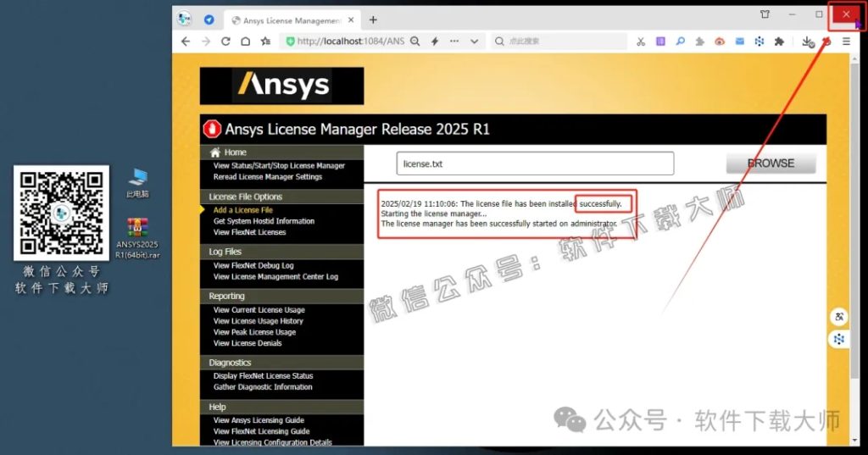
Task: Click the license.txt file path field
Action: pos(535,164)
